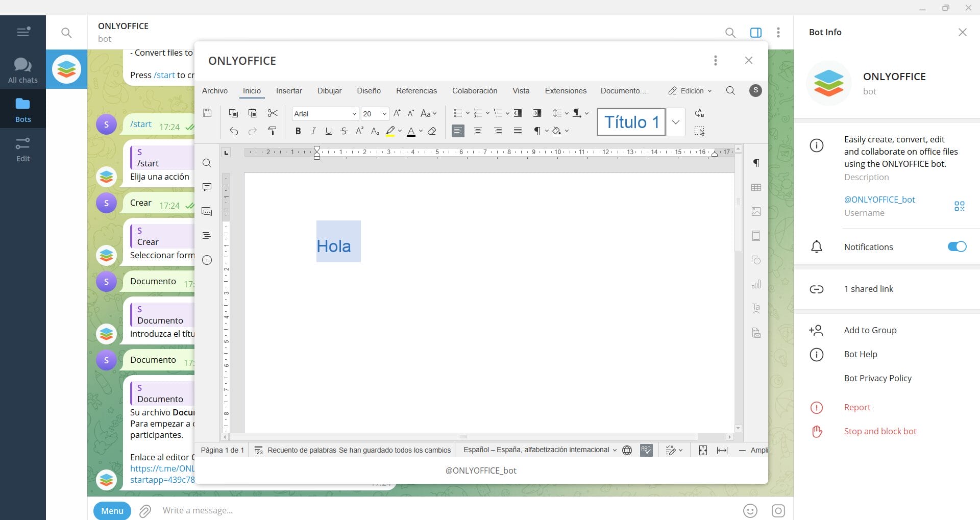Switch to the Colaboración tab
This screenshot has height=520, width=980.
click(x=475, y=91)
